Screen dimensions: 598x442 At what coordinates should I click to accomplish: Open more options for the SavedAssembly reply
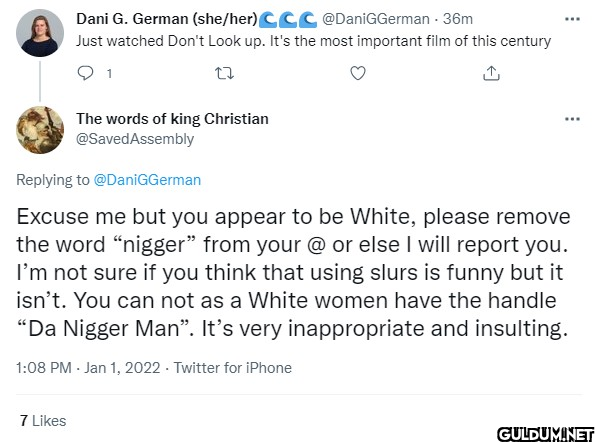(572, 119)
